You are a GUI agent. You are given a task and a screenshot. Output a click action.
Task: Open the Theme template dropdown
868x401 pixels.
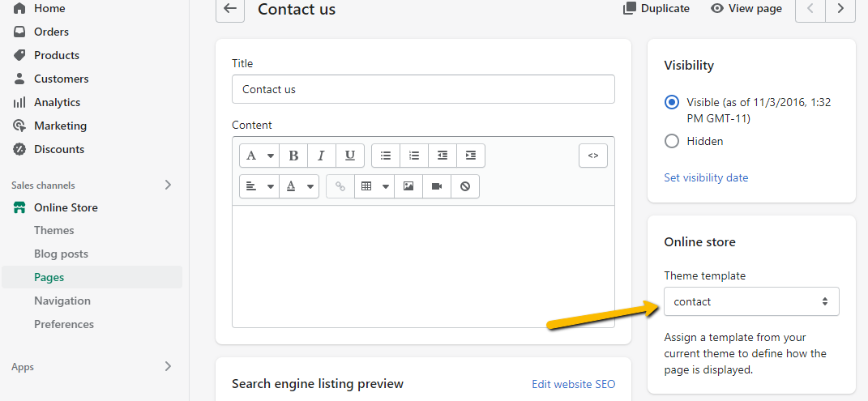coord(750,301)
